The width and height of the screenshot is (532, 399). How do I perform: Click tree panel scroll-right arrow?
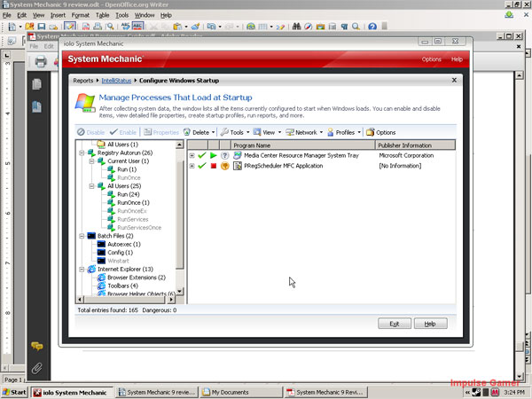pos(171,300)
